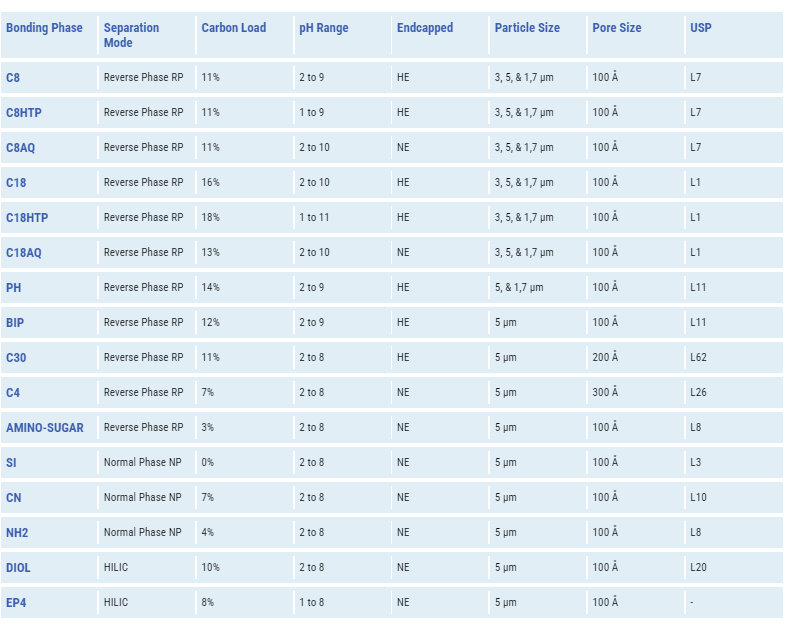790x624 pixels.
Task: Open the C18 bonding phase link
Action: (16, 183)
